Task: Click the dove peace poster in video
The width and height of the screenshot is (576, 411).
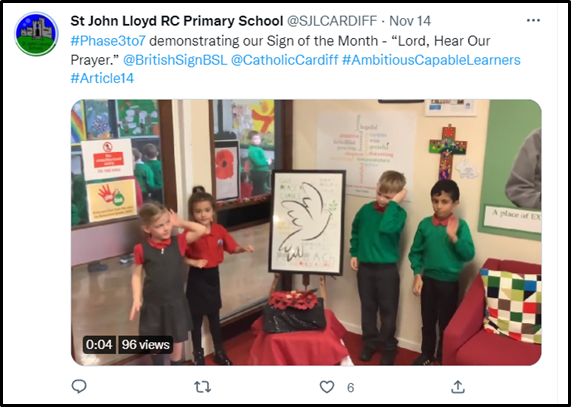Action: 307,223
